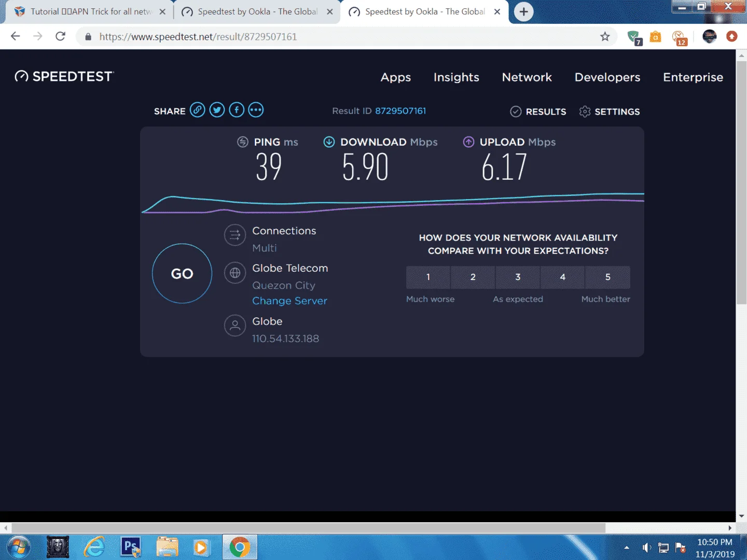Click the Multi connections label
The height and width of the screenshot is (560, 747).
(265, 248)
